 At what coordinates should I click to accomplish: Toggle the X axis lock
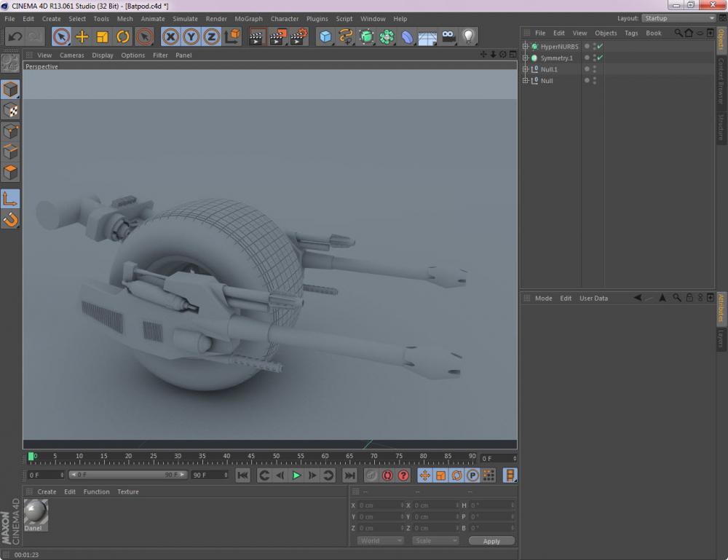point(171,36)
